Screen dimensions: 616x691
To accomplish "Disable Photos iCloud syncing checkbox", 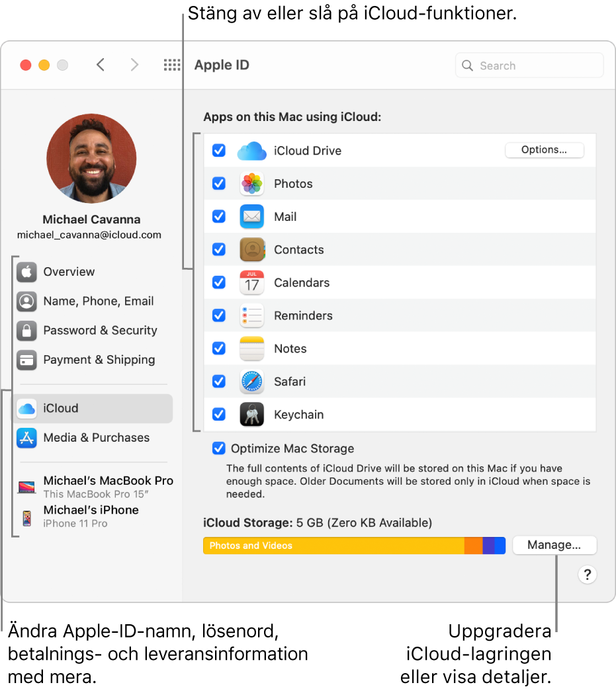I will click(219, 183).
